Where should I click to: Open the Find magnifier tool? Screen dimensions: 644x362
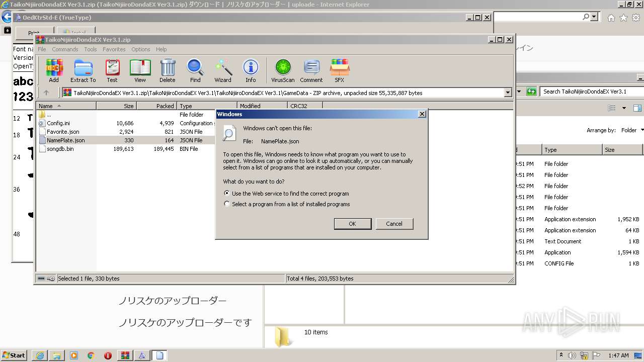click(x=195, y=71)
